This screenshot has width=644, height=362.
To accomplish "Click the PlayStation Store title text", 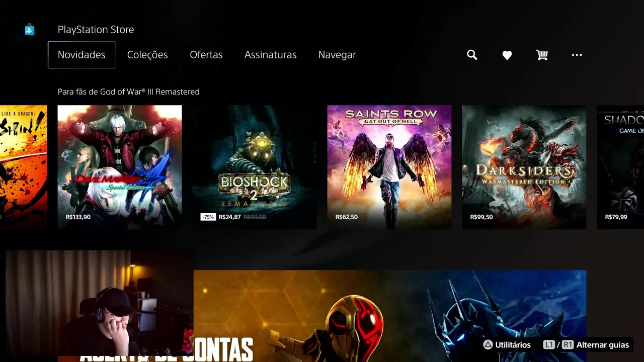I will (x=96, y=30).
